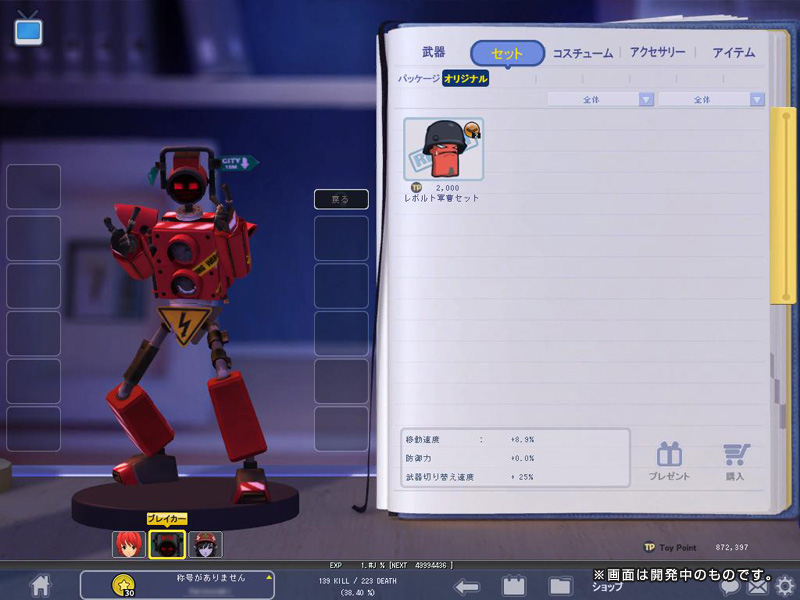Click the back arrow in bottom bar
800x600 pixels.
[466, 586]
